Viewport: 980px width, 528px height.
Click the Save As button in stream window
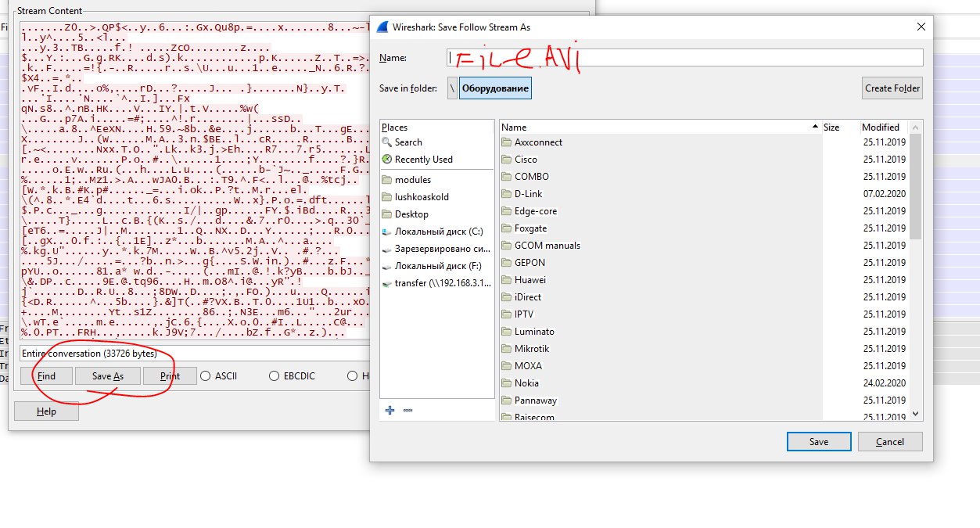point(107,376)
